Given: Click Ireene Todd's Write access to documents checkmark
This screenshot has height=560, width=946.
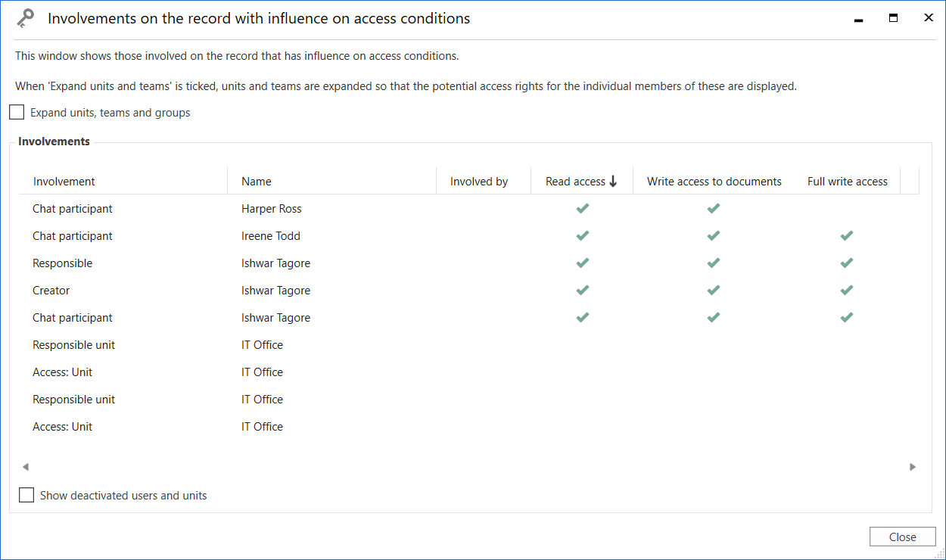Looking at the screenshot, I should click(x=714, y=236).
